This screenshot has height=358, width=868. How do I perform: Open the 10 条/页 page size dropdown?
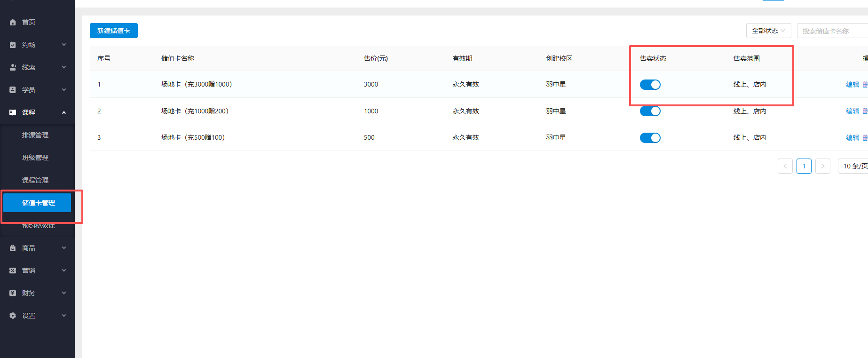[854, 166]
